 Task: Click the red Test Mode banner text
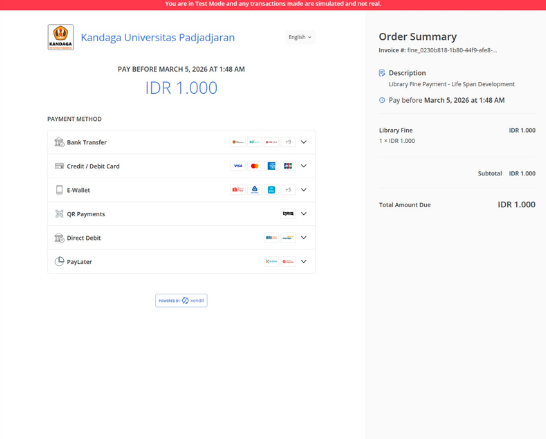click(273, 4)
